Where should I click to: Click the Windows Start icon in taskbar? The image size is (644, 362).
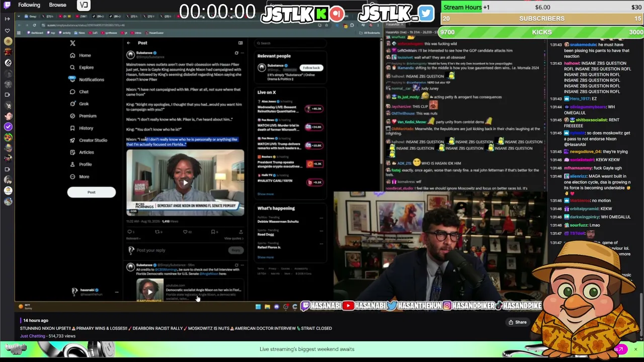coord(258,307)
